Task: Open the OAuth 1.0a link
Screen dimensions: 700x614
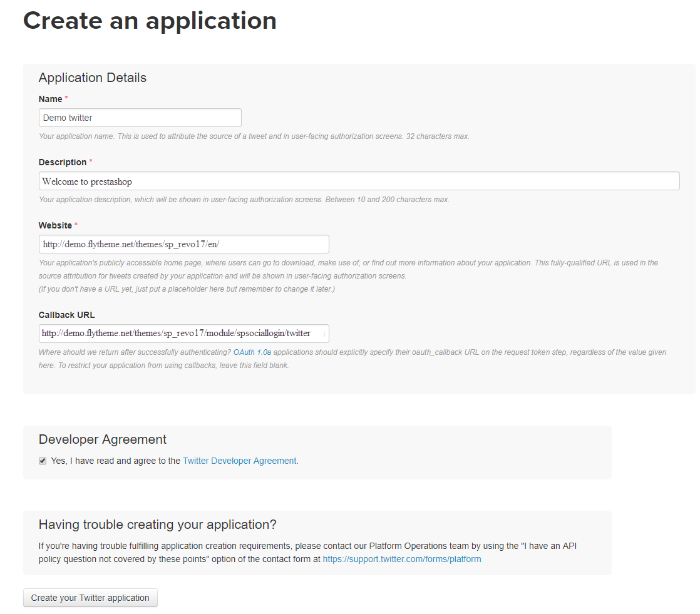Action: pyautogui.click(x=252, y=352)
